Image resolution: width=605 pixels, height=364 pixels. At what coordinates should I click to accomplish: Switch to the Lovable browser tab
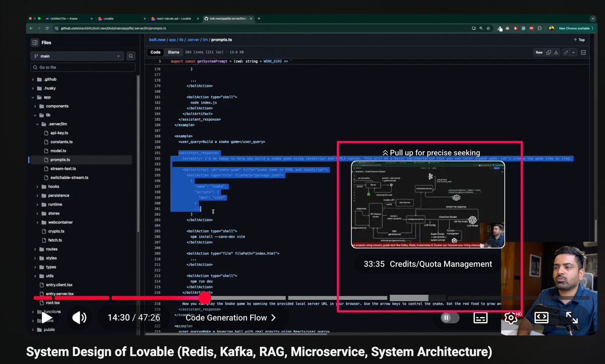pyautogui.click(x=121, y=18)
